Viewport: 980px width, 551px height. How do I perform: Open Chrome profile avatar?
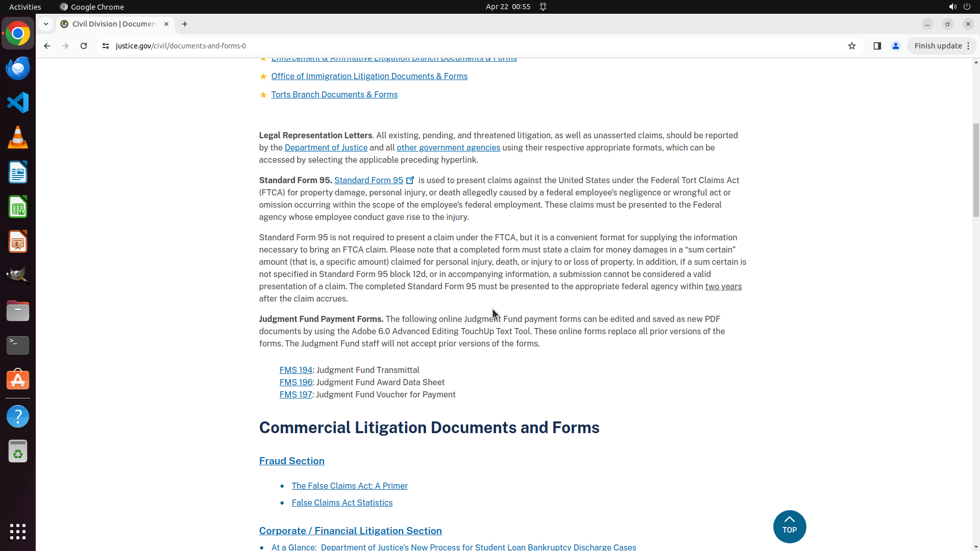pyautogui.click(x=895, y=46)
